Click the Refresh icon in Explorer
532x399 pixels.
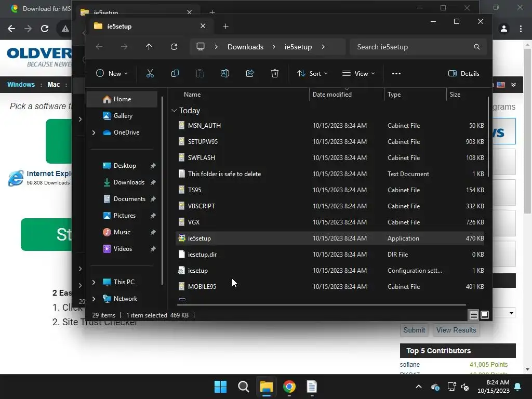174,47
